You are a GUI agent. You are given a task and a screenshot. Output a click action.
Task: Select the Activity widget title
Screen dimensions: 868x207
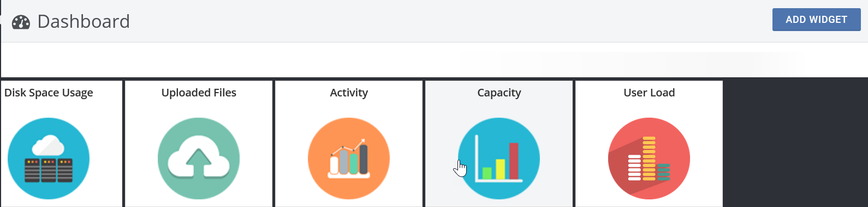[x=349, y=93]
